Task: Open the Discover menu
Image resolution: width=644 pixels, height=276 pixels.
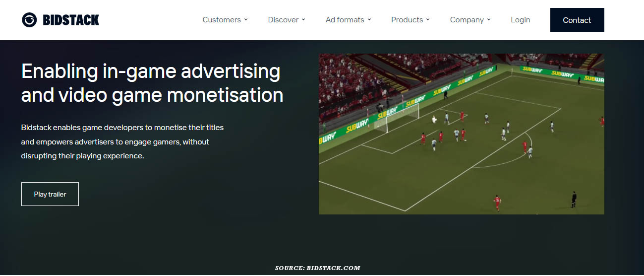Action: pyautogui.click(x=283, y=20)
